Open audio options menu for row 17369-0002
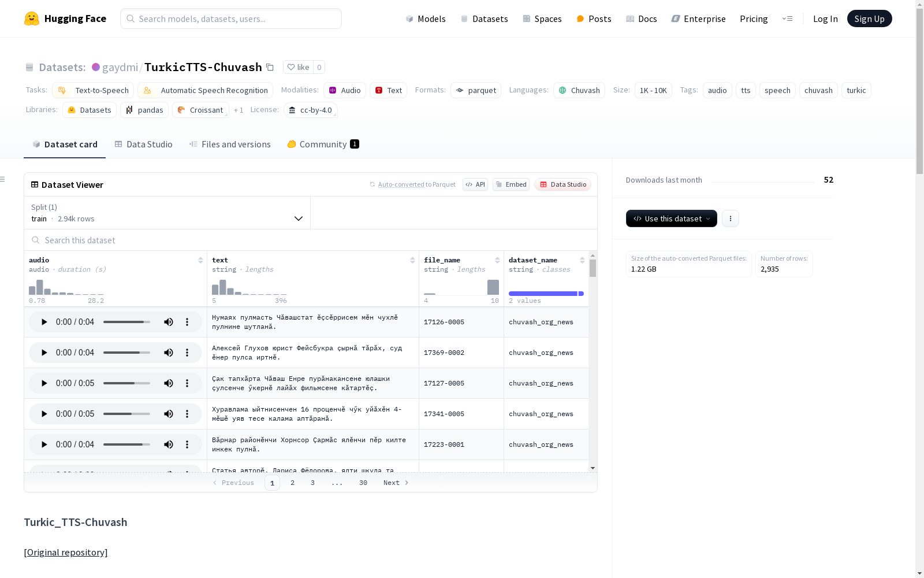924x578 pixels. coord(187,353)
